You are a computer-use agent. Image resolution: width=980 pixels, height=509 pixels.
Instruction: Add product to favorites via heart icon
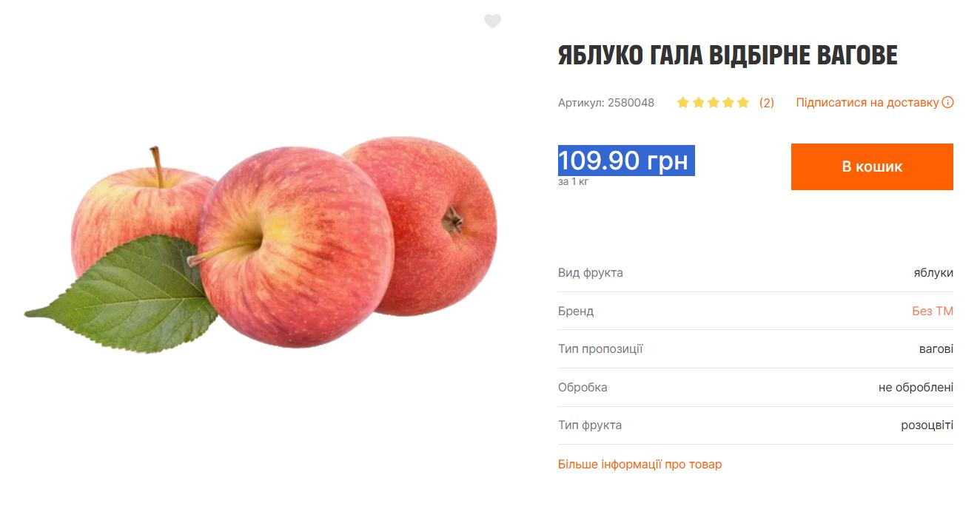(492, 21)
